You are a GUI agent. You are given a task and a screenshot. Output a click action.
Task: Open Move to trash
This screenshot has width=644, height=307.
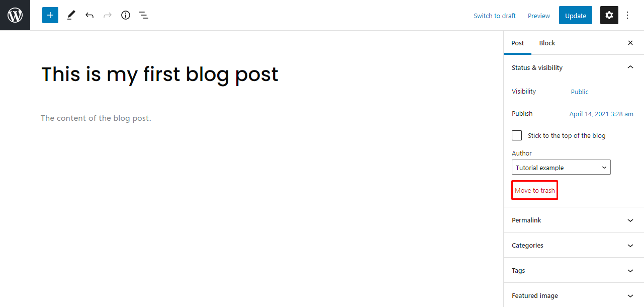tap(534, 190)
